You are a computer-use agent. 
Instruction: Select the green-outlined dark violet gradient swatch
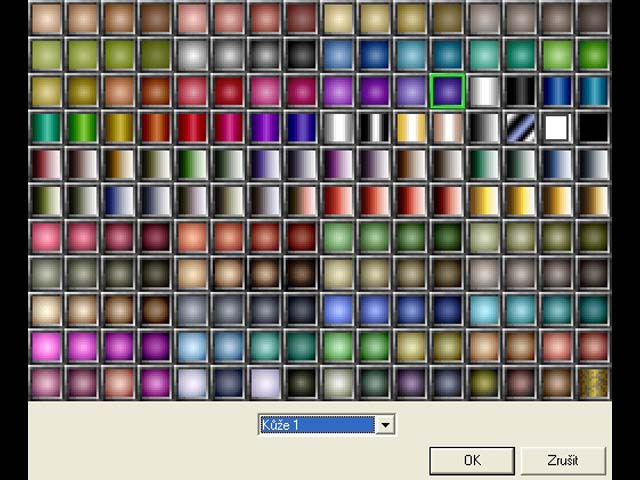click(447, 91)
